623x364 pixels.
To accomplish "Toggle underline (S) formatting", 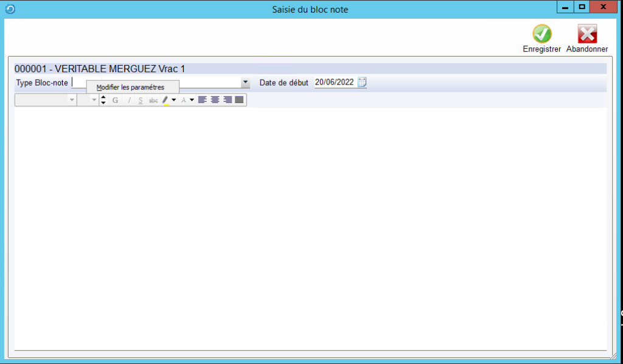I will 141,100.
